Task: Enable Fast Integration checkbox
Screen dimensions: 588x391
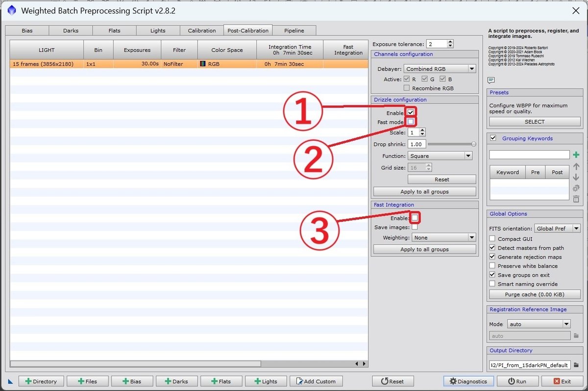Action: [x=415, y=217]
